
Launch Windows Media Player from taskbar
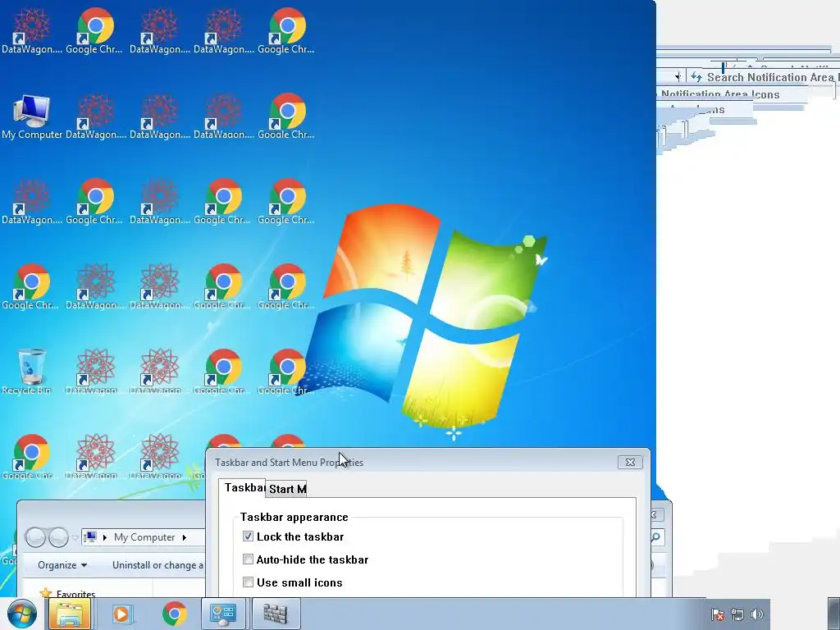[122, 614]
